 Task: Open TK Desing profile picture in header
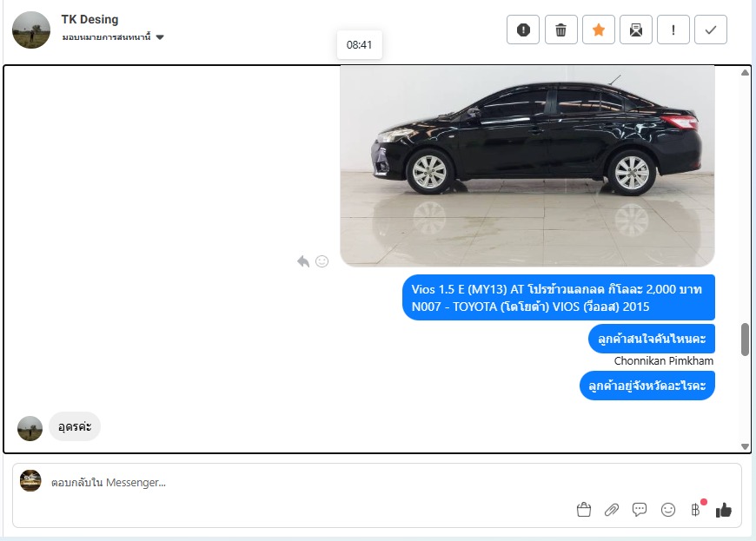point(31,30)
